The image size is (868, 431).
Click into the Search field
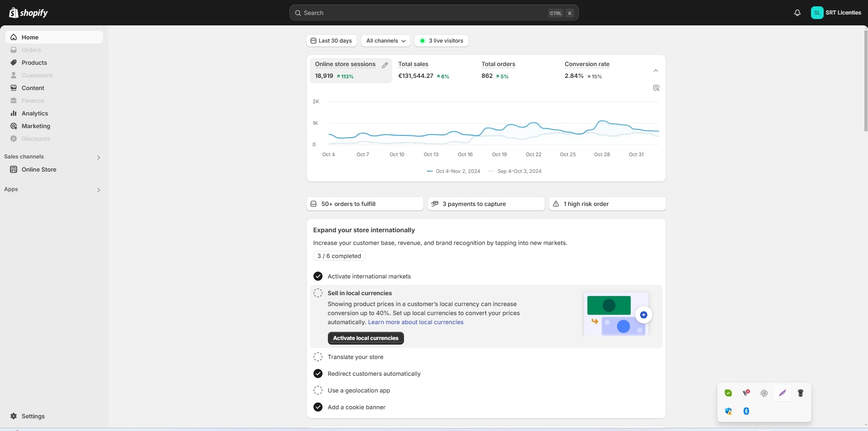pos(425,13)
